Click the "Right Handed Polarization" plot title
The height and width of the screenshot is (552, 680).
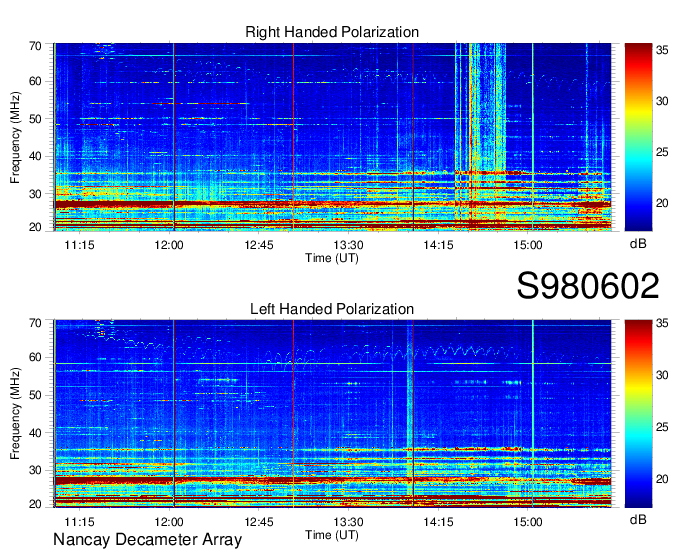tap(332, 32)
